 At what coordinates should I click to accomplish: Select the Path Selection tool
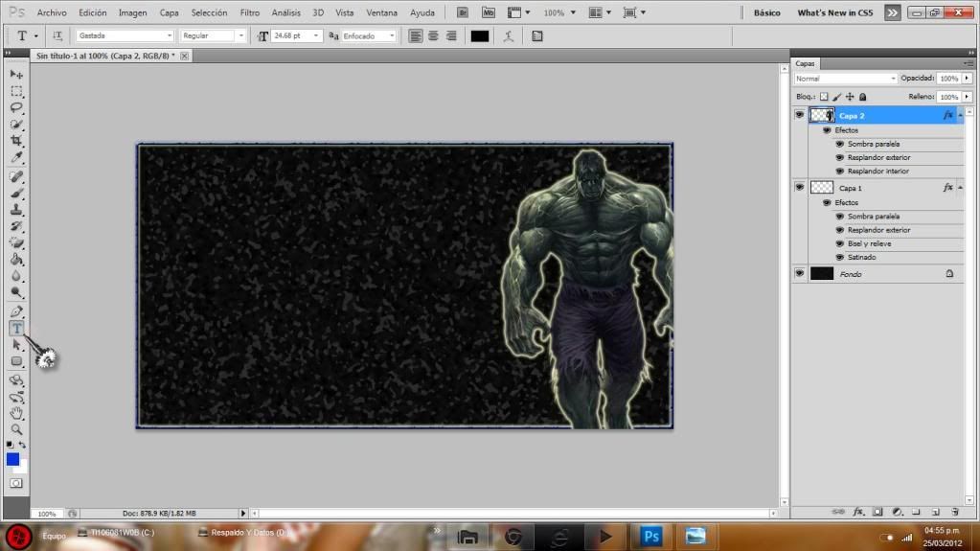click(x=16, y=345)
